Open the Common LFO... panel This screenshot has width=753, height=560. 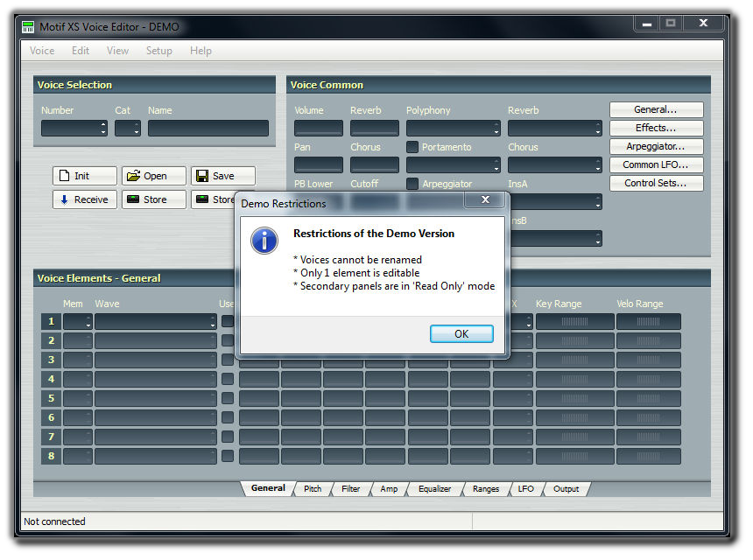pos(656,164)
